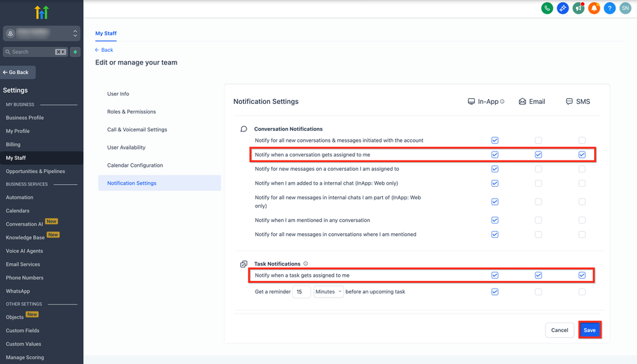The image size is (637, 364).
Task: Save the notification settings
Action: click(x=589, y=330)
